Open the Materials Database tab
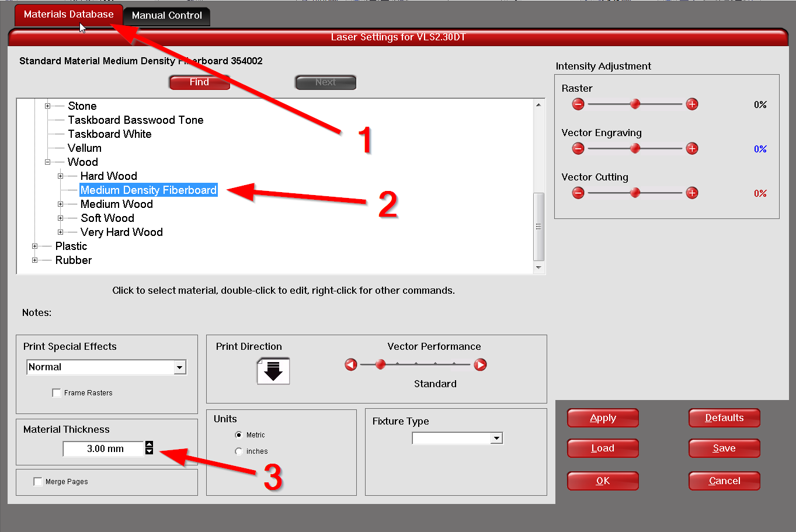The width and height of the screenshot is (796, 532). pyautogui.click(x=68, y=15)
